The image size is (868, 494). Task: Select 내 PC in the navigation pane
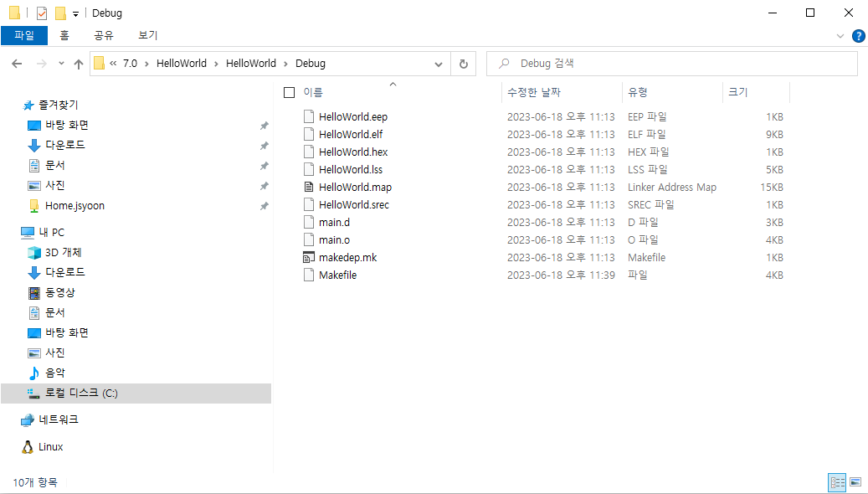[x=52, y=232]
